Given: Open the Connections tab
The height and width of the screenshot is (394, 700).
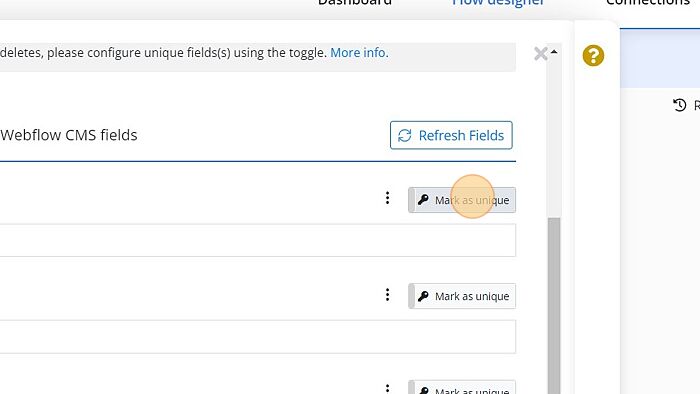Looking at the screenshot, I should click(648, 3).
